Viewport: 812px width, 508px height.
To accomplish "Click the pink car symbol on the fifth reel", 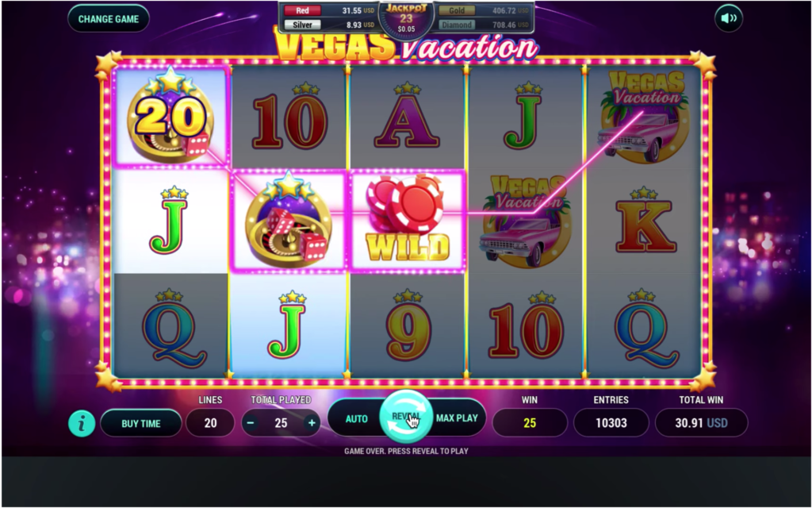I will pos(644,117).
